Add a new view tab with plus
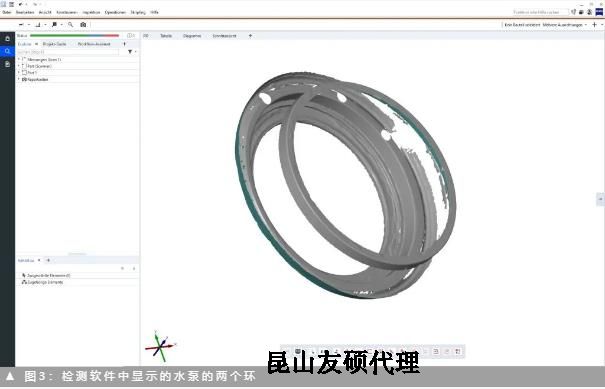 [250, 36]
